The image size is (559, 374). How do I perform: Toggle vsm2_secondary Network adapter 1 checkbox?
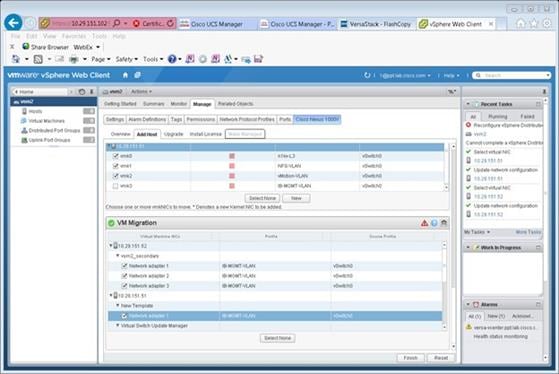coord(124,266)
